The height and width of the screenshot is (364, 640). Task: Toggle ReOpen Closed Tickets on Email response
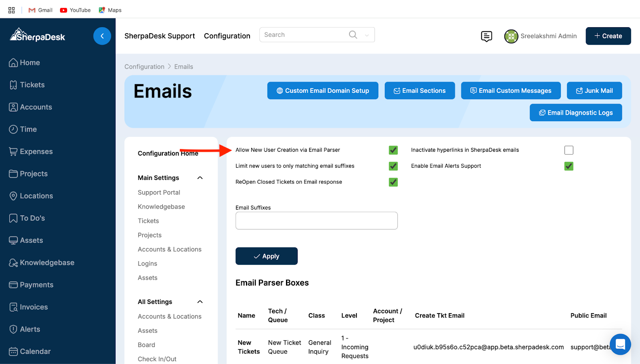tap(393, 182)
